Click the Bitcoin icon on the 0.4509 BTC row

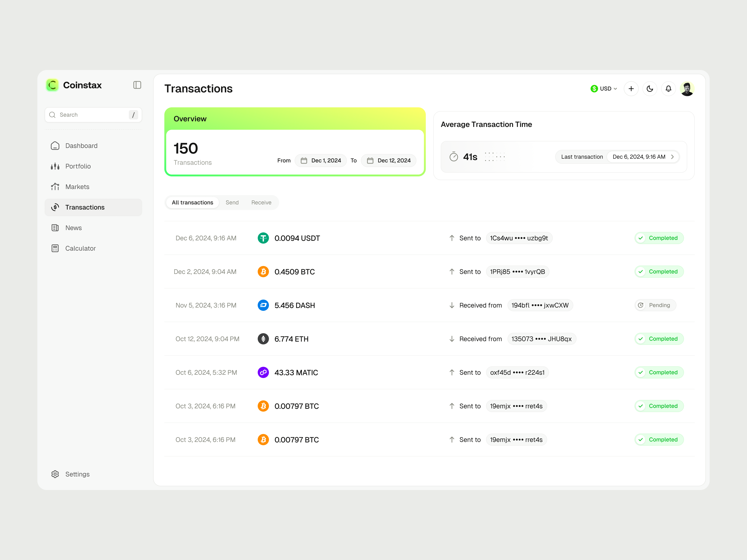pyautogui.click(x=263, y=271)
